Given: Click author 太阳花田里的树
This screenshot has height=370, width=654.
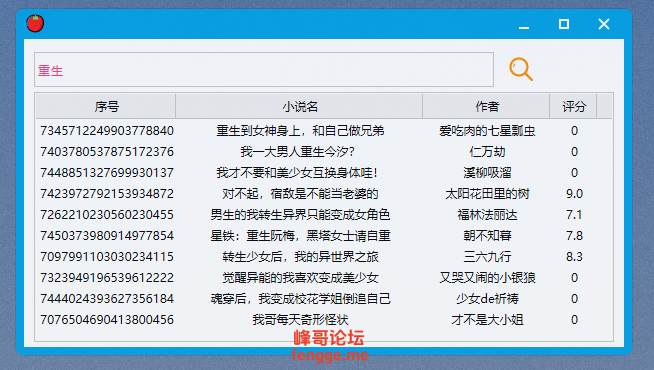Looking at the screenshot, I should [x=487, y=194].
